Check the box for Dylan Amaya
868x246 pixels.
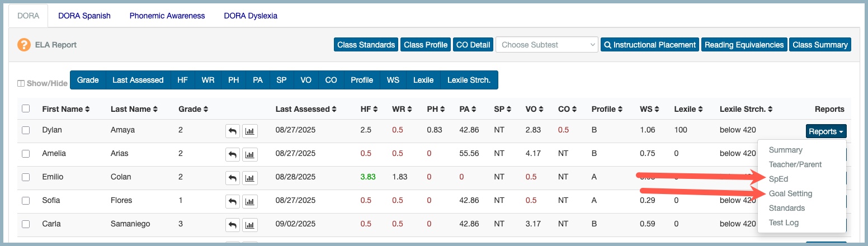26,130
